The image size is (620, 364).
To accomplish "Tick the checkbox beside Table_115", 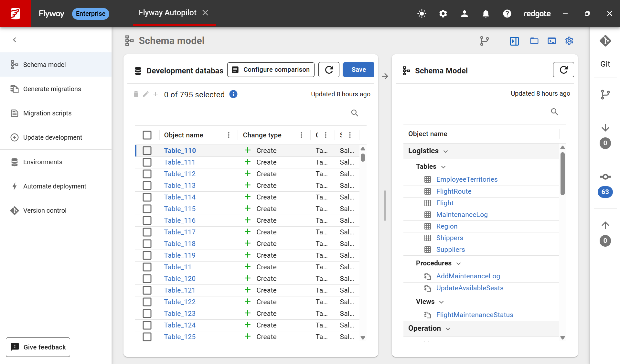I will 147,209.
